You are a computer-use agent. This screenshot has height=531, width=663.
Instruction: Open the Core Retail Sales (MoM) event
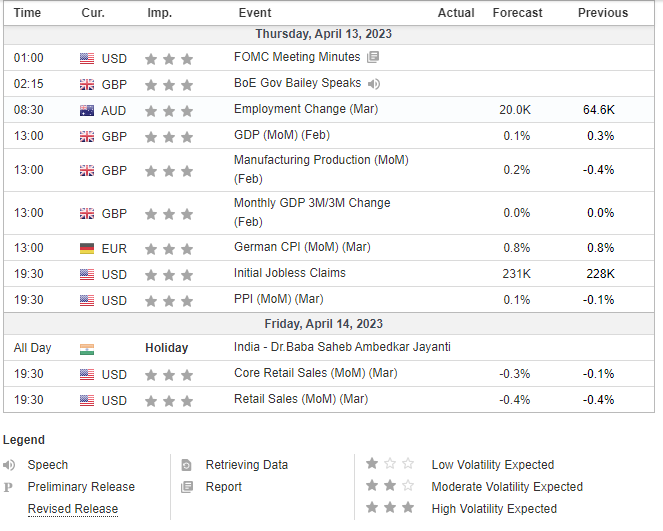point(301,373)
